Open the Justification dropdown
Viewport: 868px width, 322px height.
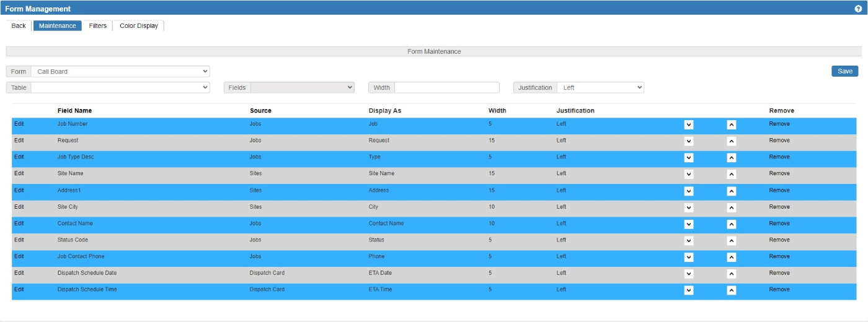click(600, 88)
